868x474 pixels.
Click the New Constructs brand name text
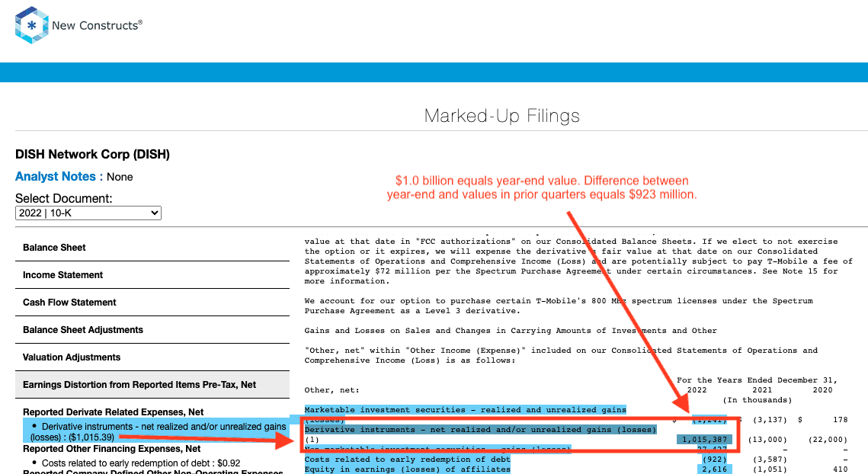pos(97,25)
